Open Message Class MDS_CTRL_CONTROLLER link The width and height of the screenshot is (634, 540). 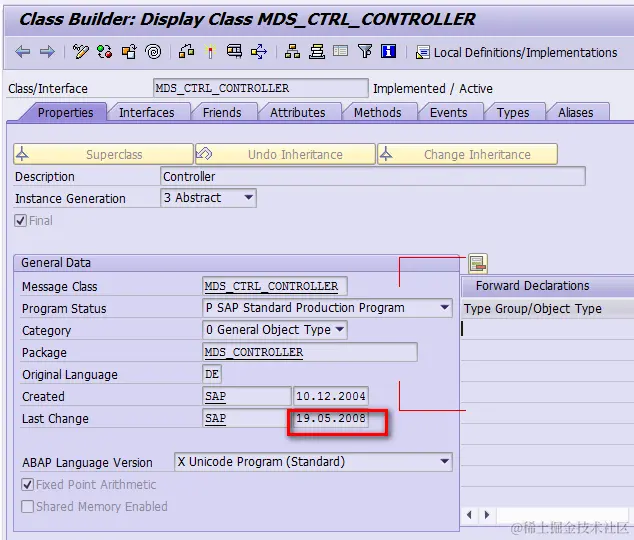pos(271,286)
